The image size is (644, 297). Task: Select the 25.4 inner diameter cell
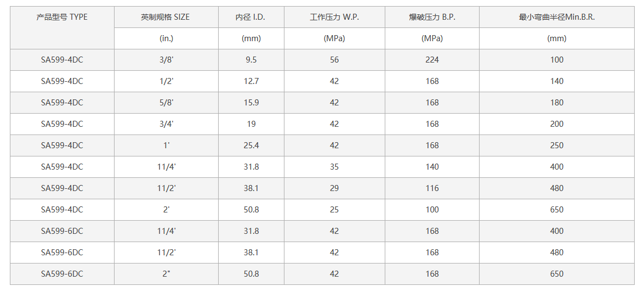coord(251,145)
